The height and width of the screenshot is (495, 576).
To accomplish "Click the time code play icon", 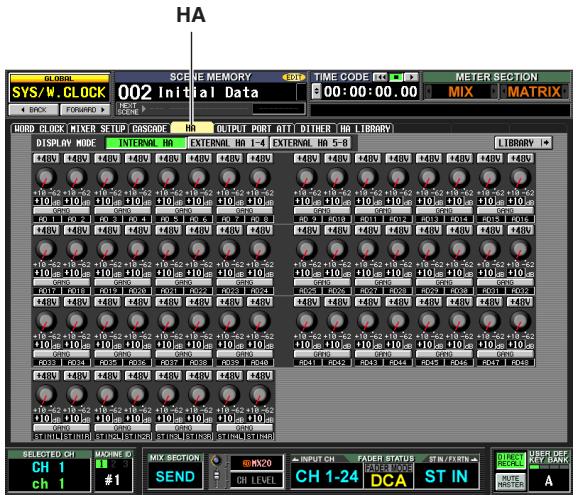I will (x=411, y=77).
